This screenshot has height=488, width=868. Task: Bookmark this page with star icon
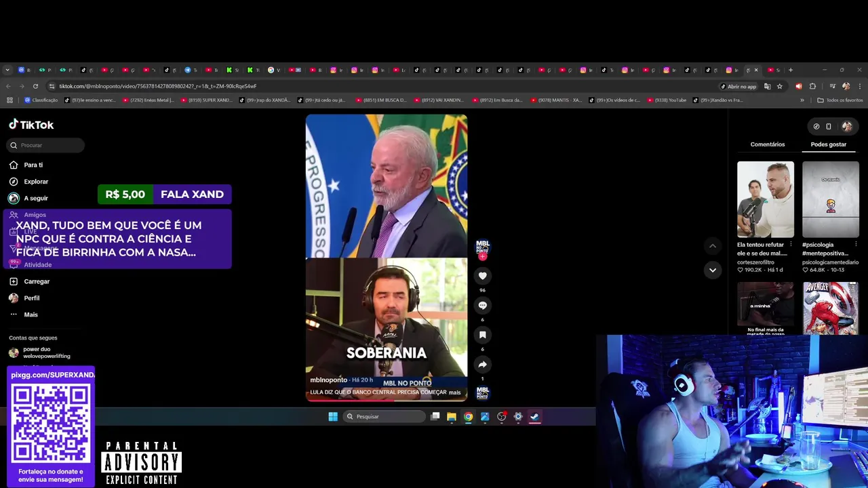click(779, 86)
